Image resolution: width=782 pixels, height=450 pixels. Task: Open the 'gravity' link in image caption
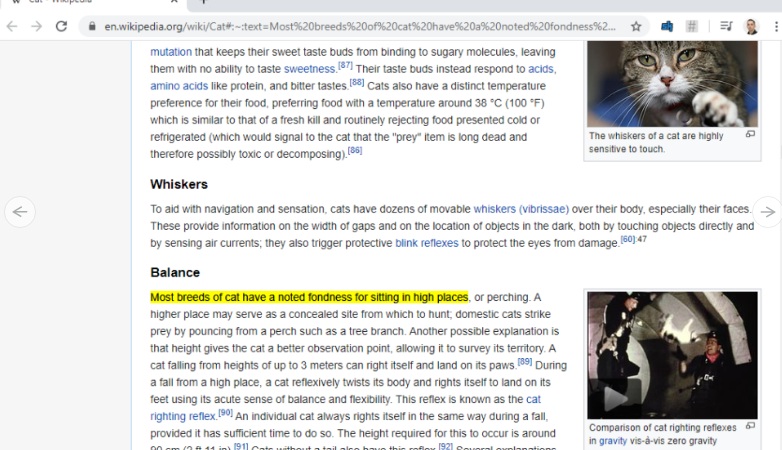(x=613, y=441)
